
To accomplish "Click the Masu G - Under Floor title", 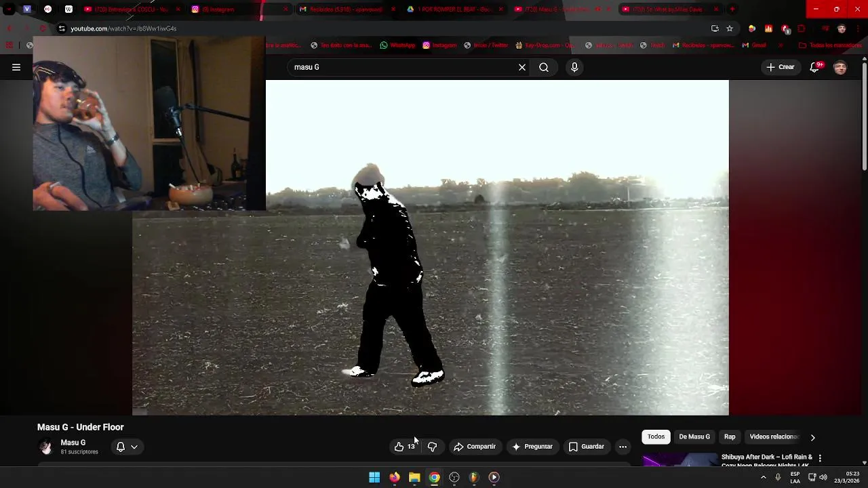I will (80, 427).
